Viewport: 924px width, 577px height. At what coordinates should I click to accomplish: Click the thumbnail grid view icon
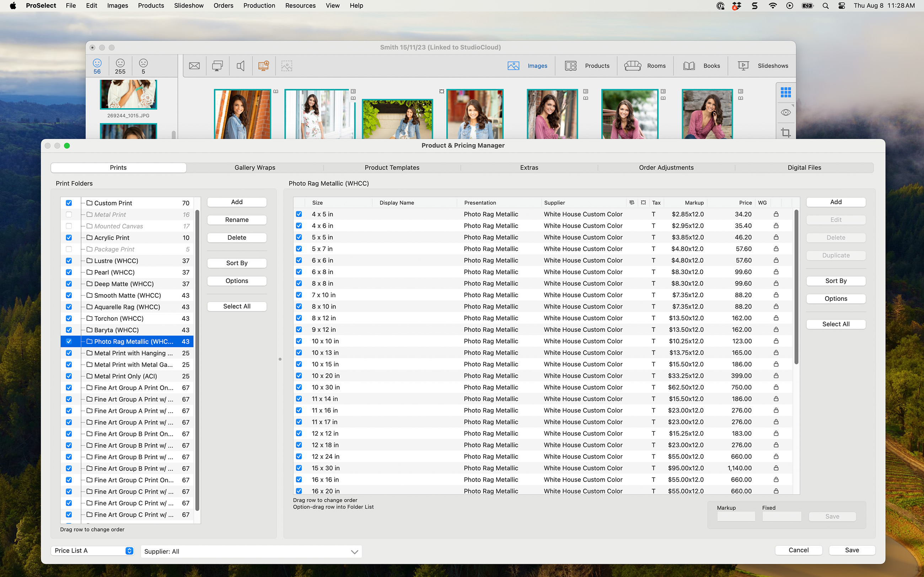pos(785,92)
